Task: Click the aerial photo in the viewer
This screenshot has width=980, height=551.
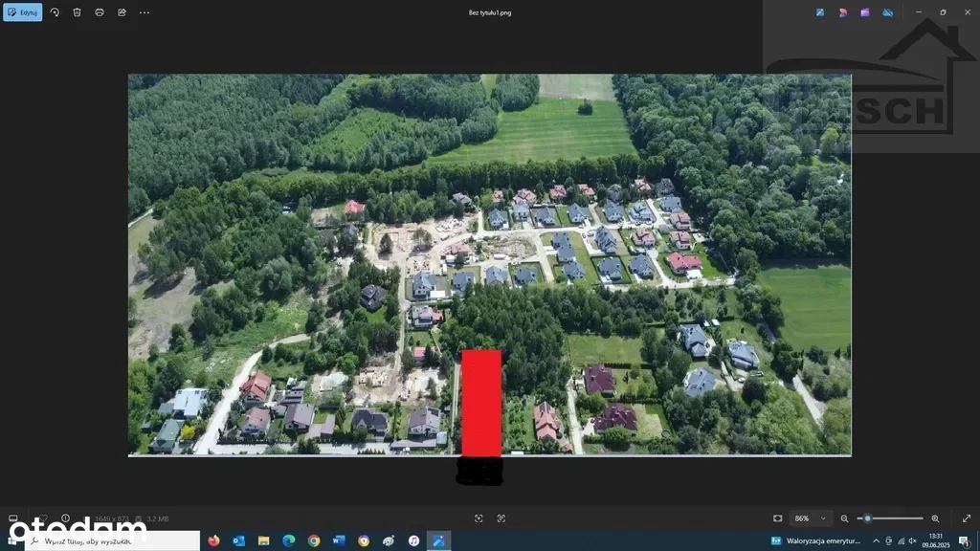Action: 489,264
